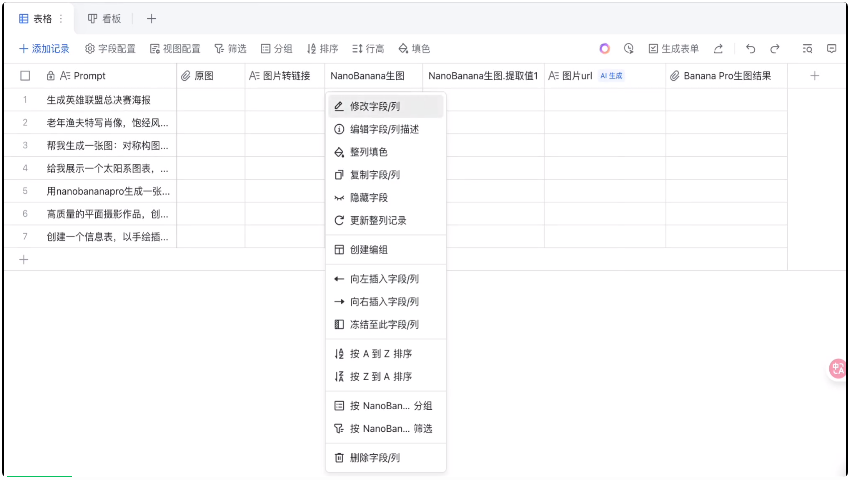Click cell starting 帮我生成一张图
Viewport: 849px width, 480px height.
pyautogui.click(x=108, y=146)
